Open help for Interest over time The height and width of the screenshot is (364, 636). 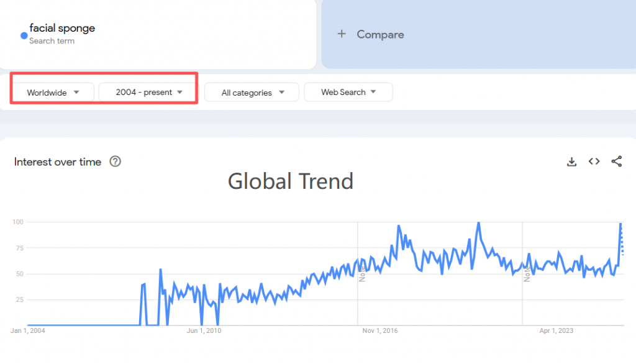(115, 162)
